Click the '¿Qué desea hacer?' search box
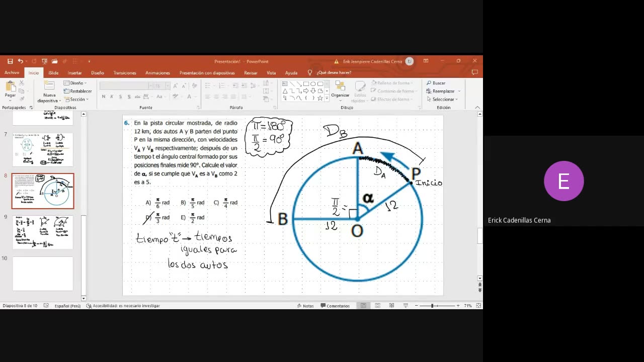Viewport: 644px width, 362px height. [334, 73]
